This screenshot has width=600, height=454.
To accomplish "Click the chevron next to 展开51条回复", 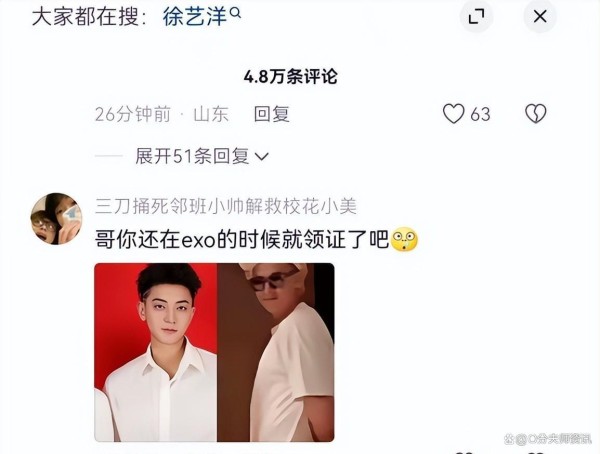I will (x=262, y=157).
